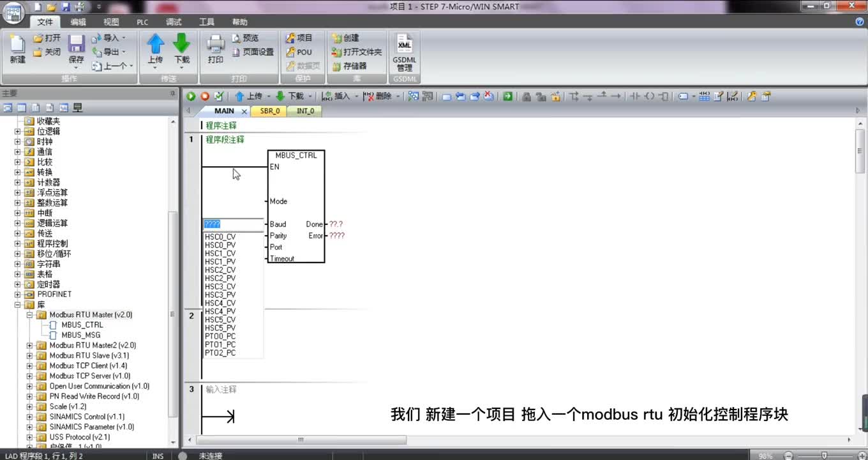Click the zoom out minus button in status bar
Viewport: 868px width, 460px height.
tap(789, 456)
